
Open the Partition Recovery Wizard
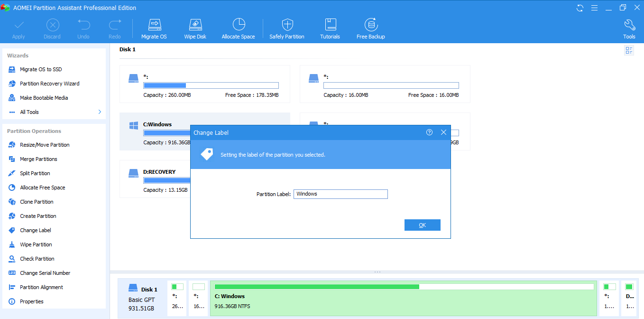coord(49,84)
